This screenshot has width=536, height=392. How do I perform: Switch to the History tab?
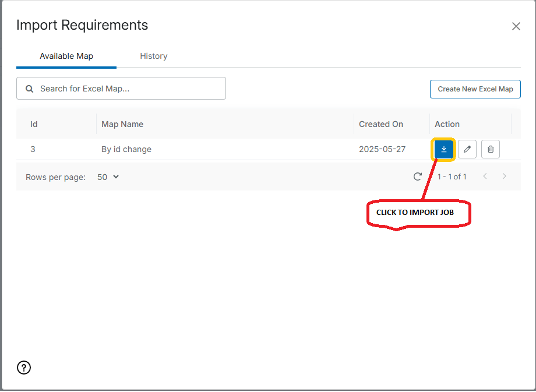154,56
